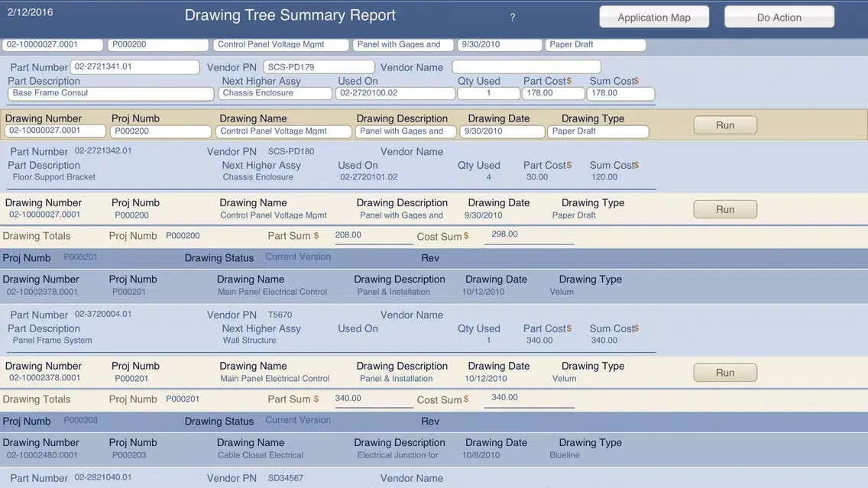Open the Application Map
Viewport: 868px width, 488px height.
coord(653,18)
